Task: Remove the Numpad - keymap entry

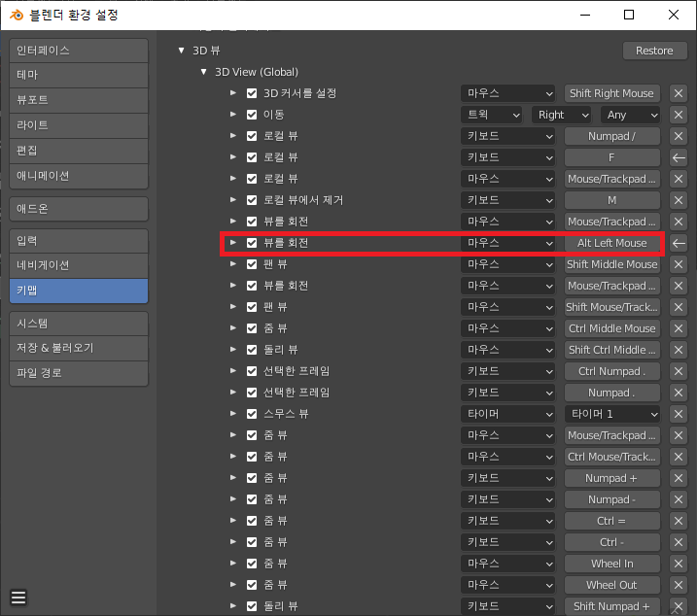Action: point(679,499)
